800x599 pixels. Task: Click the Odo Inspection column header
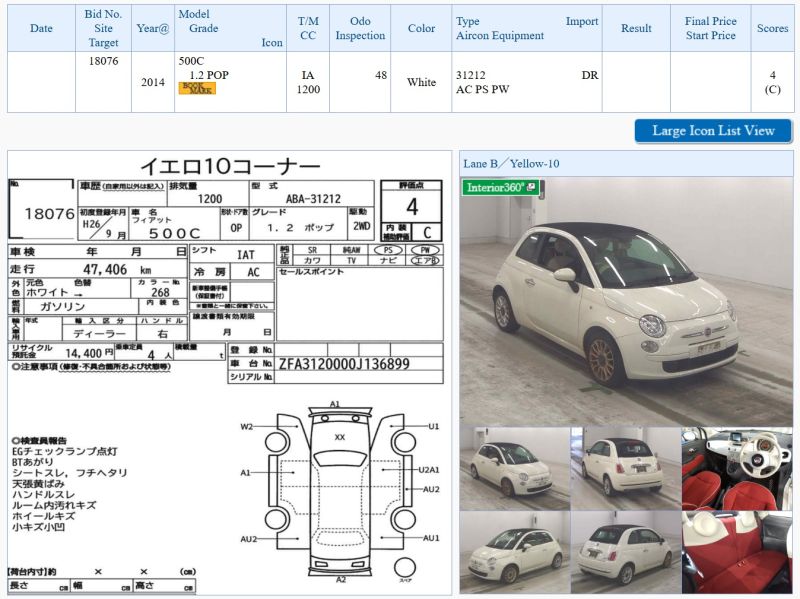360,29
